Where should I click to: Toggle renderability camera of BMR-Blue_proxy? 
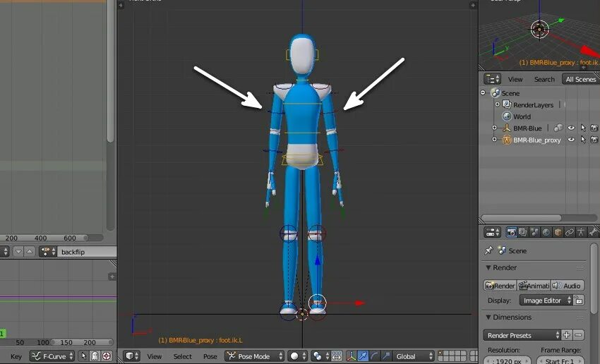coord(594,140)
